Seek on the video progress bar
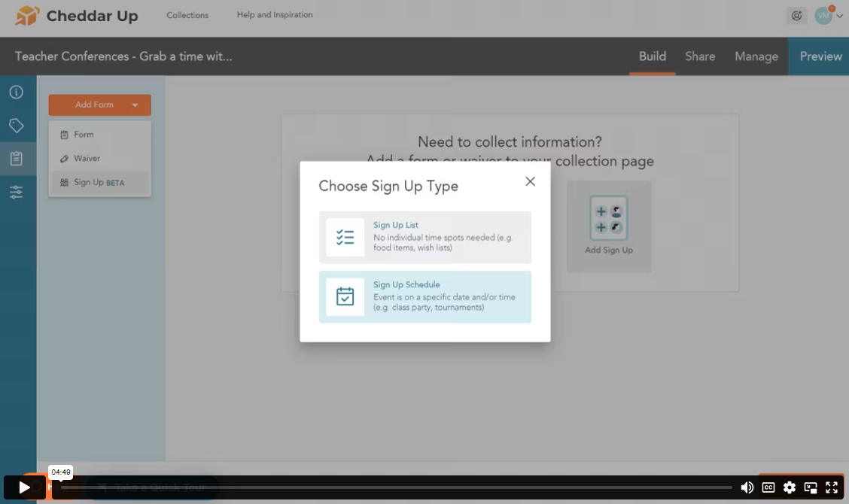This screenshot has width=849, height=504. pos(397,487)
